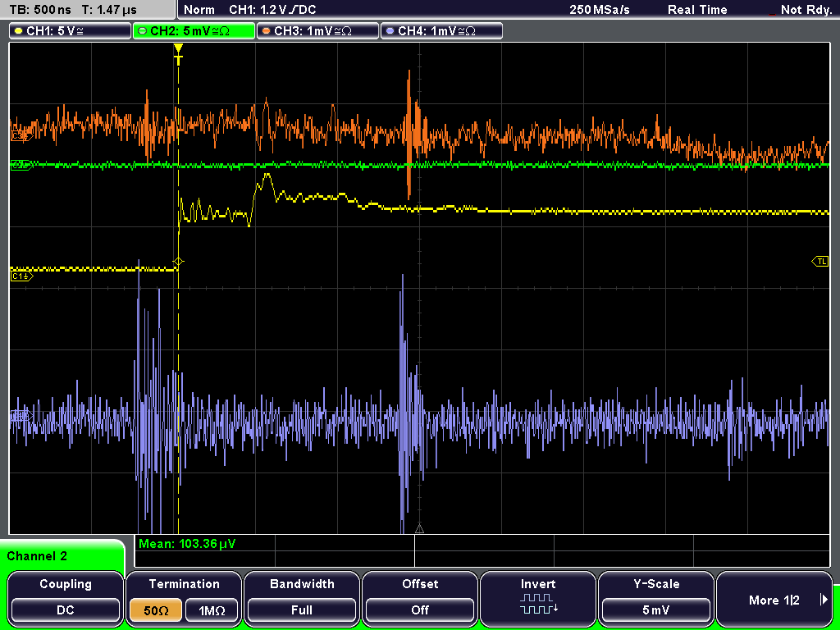This screenshot has height=630, width=840.
Task: Click the trigger crossing diamond on CH1
Action: click(178, 262)
